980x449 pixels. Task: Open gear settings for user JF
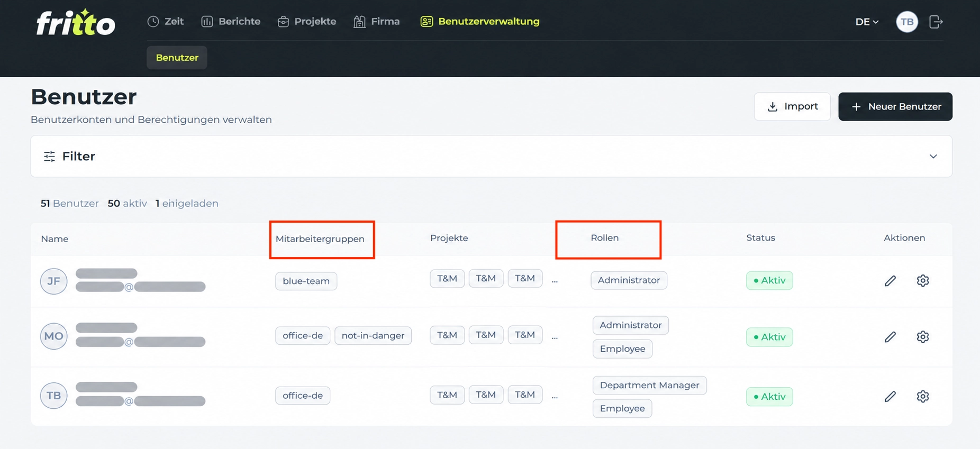923,281
